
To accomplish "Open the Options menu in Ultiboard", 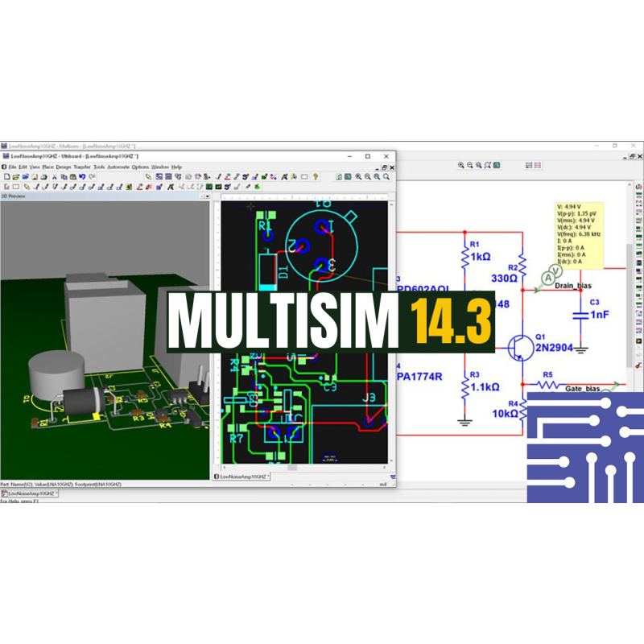I will [140, 167].
